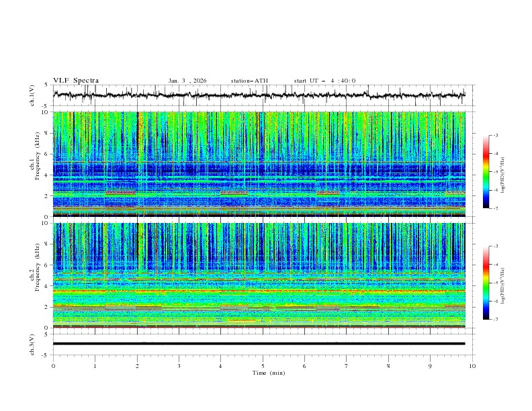Click the 2 minute tick label on time axis
The height and width of the screenshot is (411, 532).
pos(137,366)
